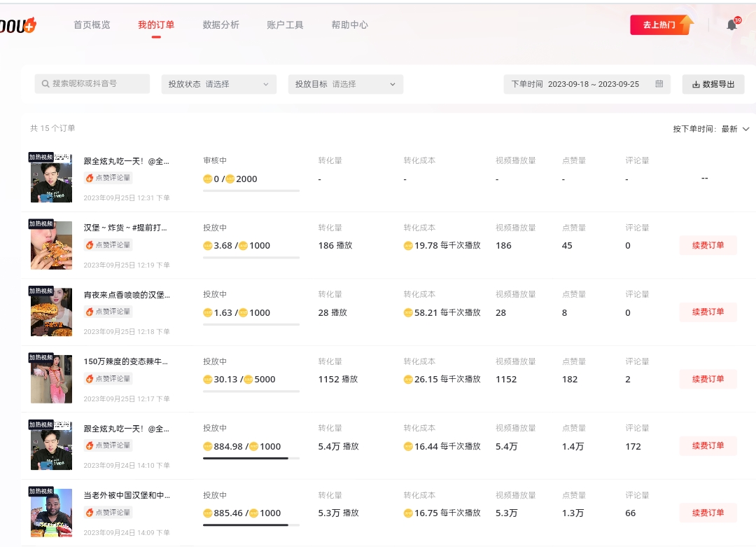
Task: Open the 投放目标 dropdown
Action: click(346, 85)
